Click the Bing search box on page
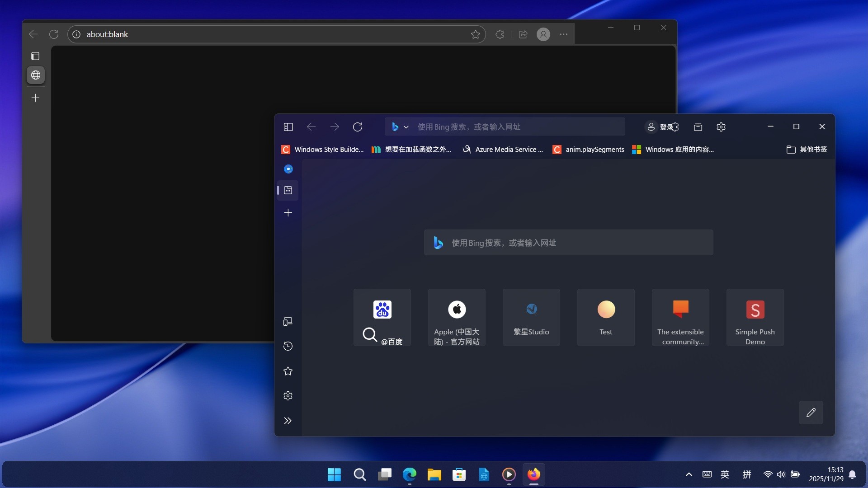The width and height of the screenshot is (868, 488). [x=568, y=243]
